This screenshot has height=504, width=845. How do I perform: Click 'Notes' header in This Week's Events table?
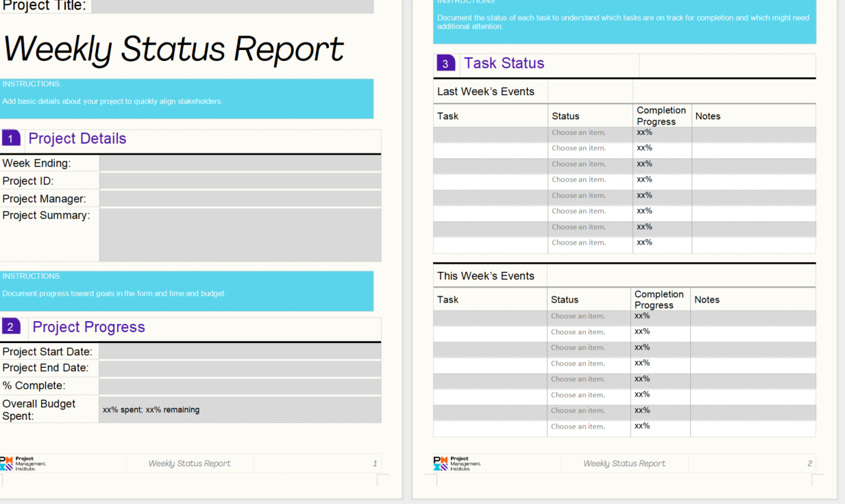[707, 299]
